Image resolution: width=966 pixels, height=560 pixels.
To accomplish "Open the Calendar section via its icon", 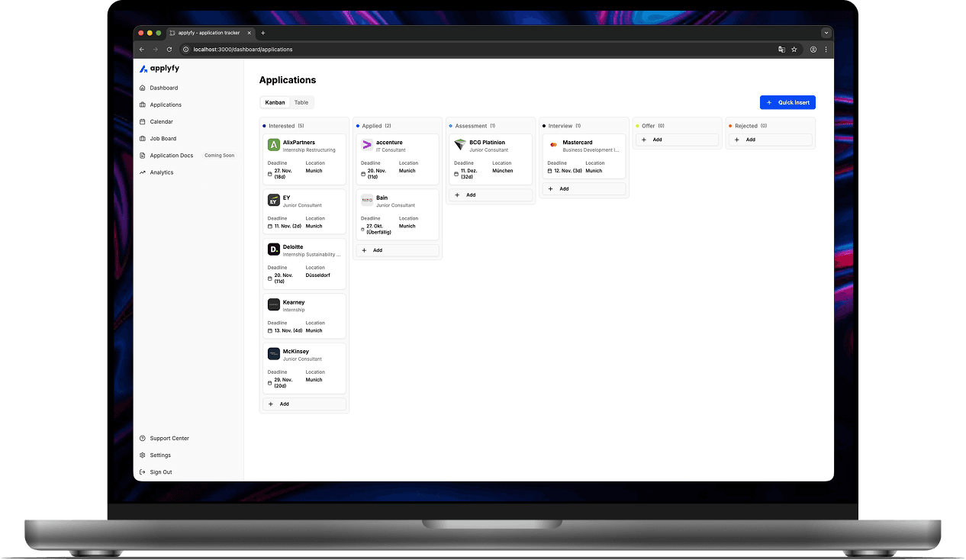I will 142,121.
